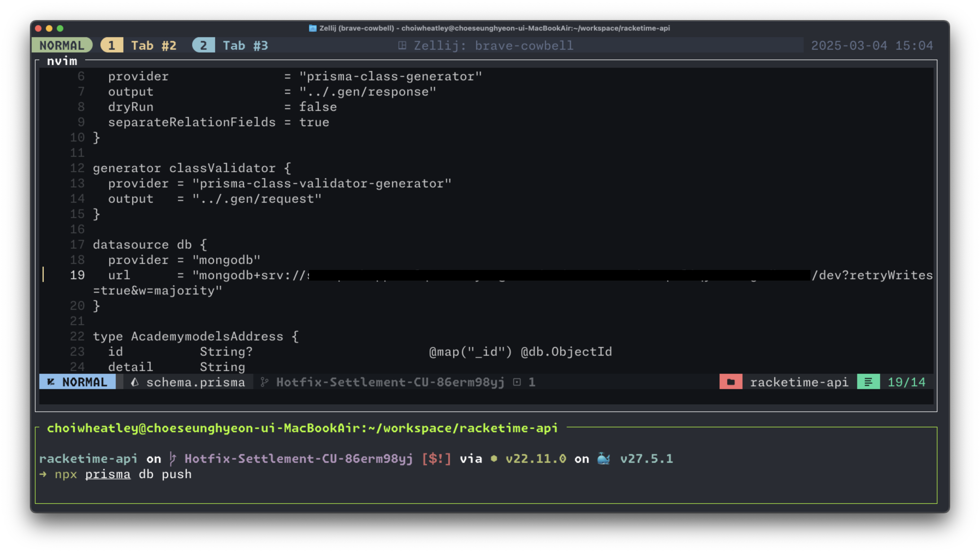980x553 pixels.
Task: Click the "../.gen/request" output string
Action: pyautogui.click(x=257, y=198)
